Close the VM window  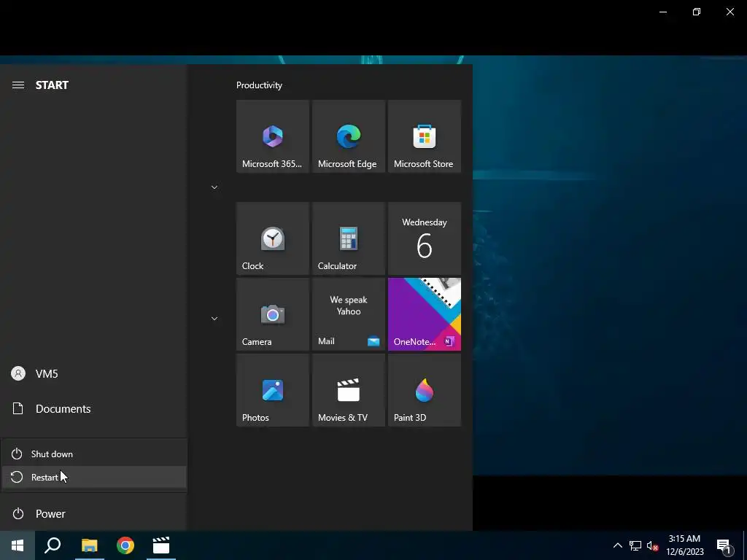pos(729,12)
